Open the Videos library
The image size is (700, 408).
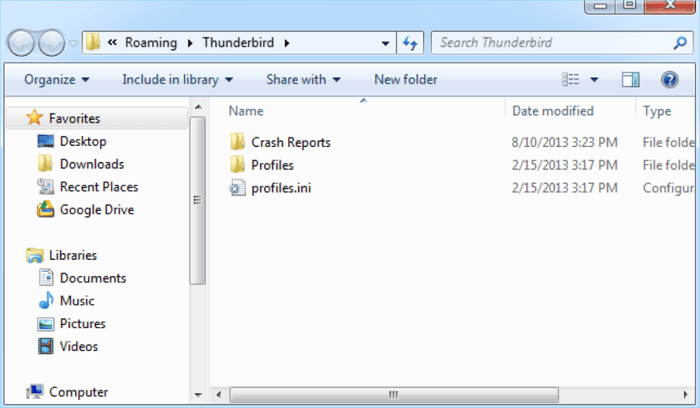click(x=79, y=346)
